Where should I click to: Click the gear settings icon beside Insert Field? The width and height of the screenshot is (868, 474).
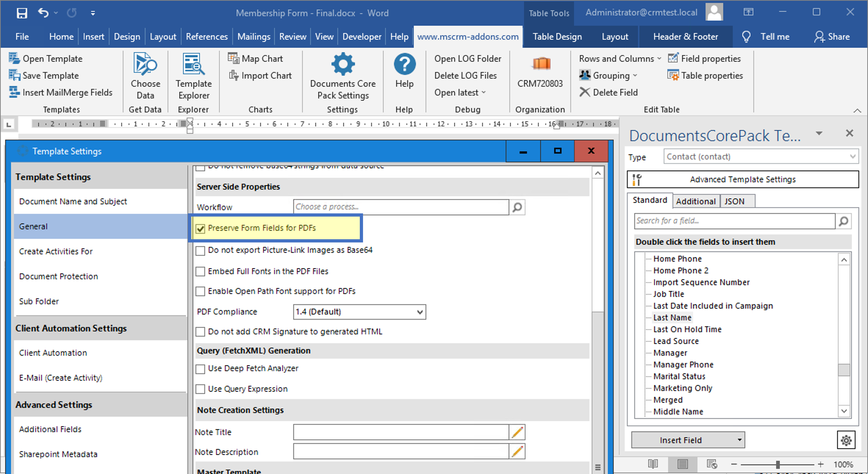coord(846,440)
